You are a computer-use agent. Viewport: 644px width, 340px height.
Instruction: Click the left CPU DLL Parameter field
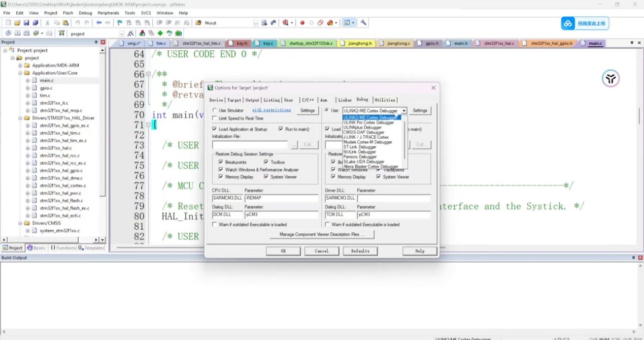tap(281, 198)
